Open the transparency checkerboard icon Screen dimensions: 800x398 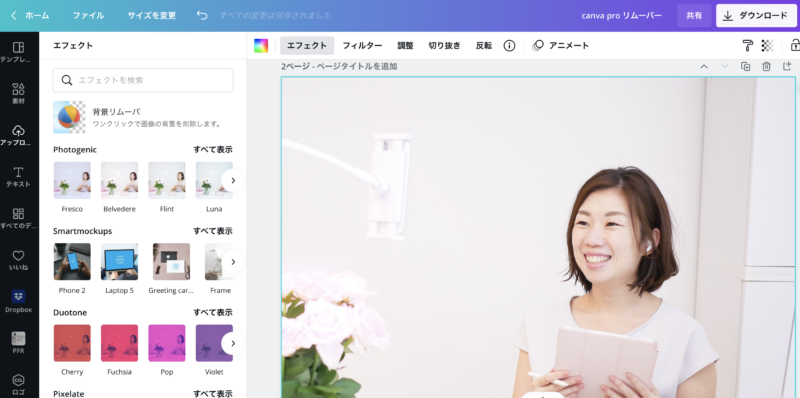click(767, 45)
